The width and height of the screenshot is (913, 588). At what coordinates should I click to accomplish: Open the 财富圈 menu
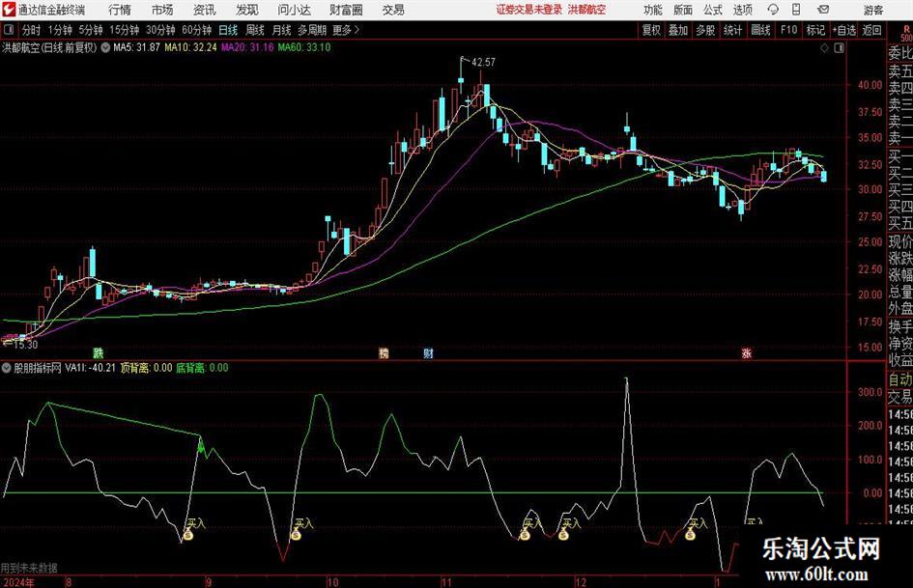tap(347, 10)
